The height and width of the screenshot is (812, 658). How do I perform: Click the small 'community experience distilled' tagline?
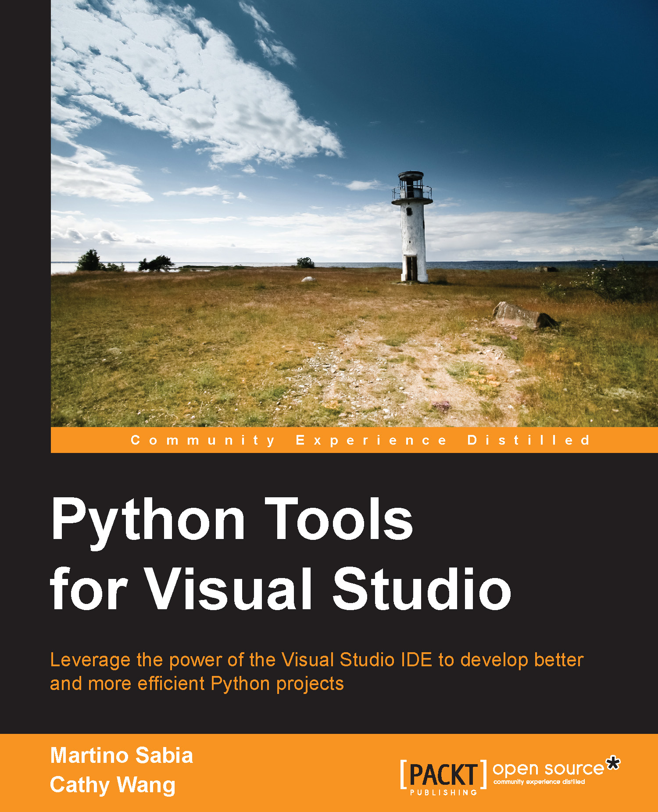point(539,782)
